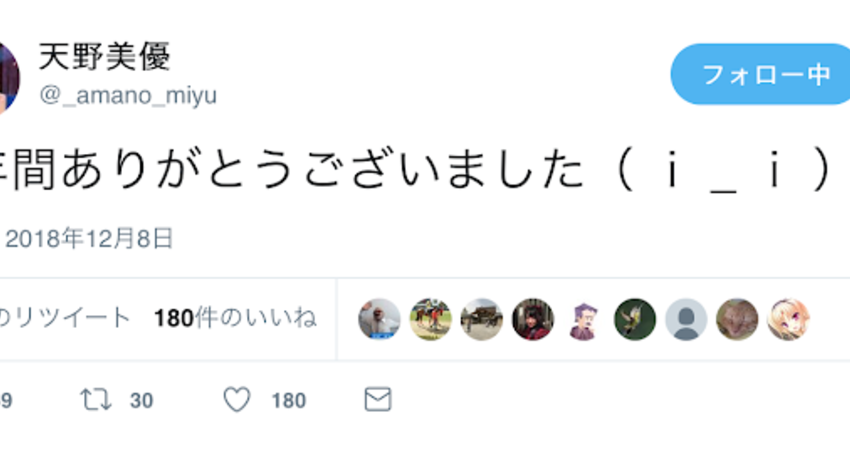Image resolution: width=850 pixels, height=450 pixels.
Task: Open the cat photo liker avatar
Action: coord(737,319)
